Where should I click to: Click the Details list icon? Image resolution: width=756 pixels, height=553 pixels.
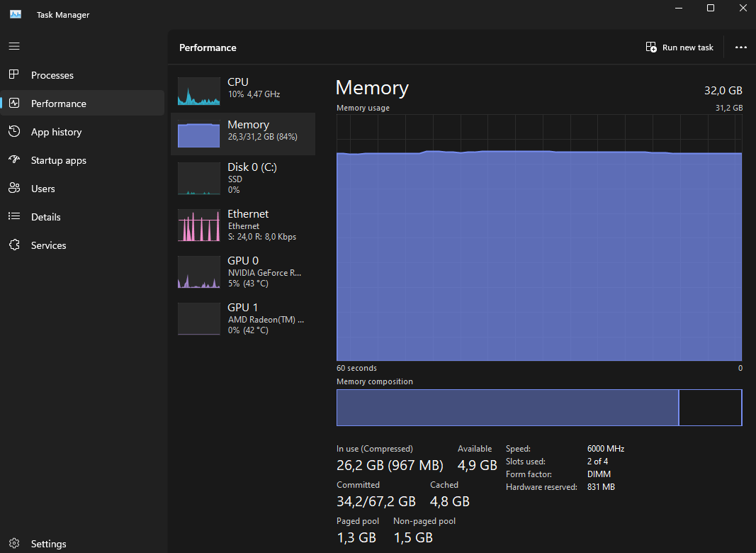pyautogui.click(x=14, y=216)
